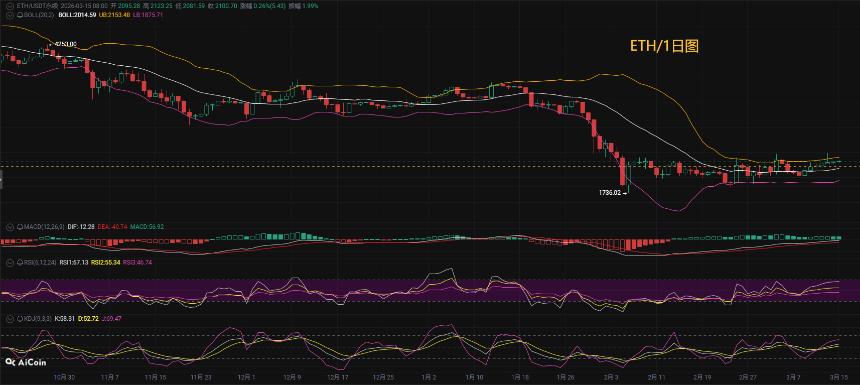Viewport: 860px width, 385px height.
Task: Set an alert with the KDJ bell icon
Action: 20,319
